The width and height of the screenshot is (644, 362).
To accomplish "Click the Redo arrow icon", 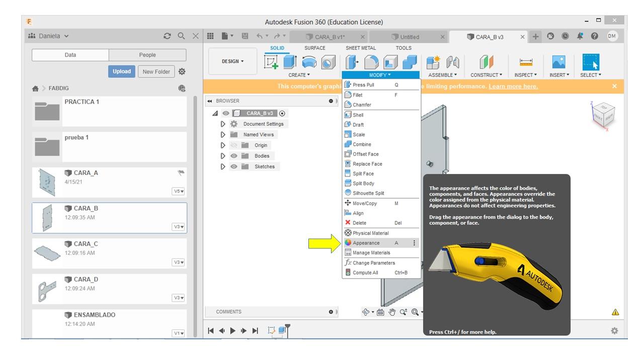I will (277, 36).
